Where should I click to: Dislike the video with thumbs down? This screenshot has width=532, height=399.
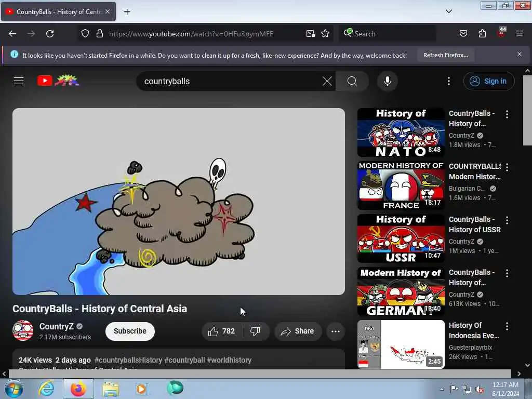pyautogui.click(x=256, y=331)
